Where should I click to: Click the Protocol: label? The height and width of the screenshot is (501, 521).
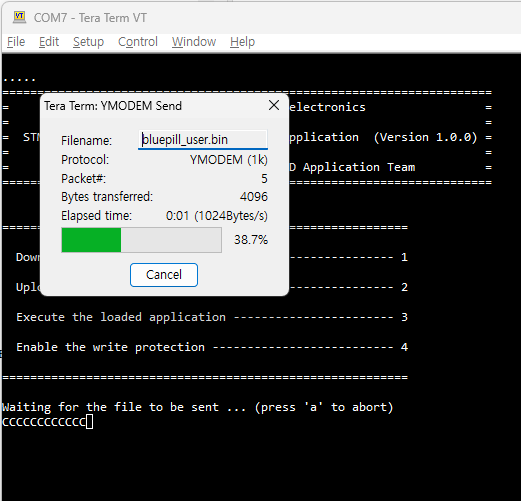click(x=85, y=160)
